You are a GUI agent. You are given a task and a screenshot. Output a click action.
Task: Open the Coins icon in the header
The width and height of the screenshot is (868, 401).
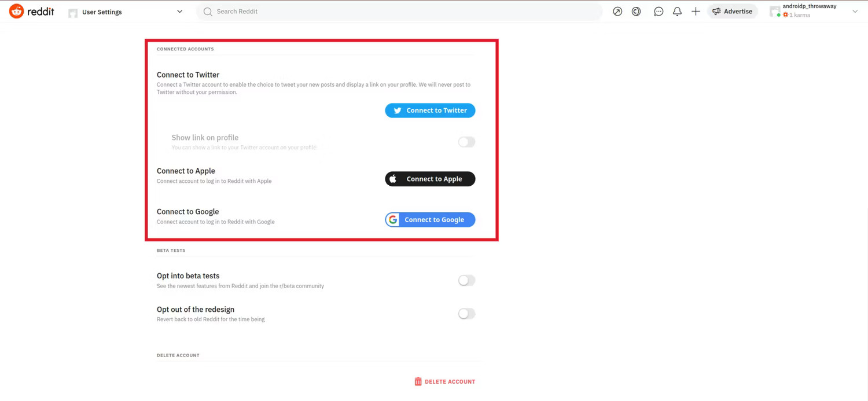click(636, 12)
